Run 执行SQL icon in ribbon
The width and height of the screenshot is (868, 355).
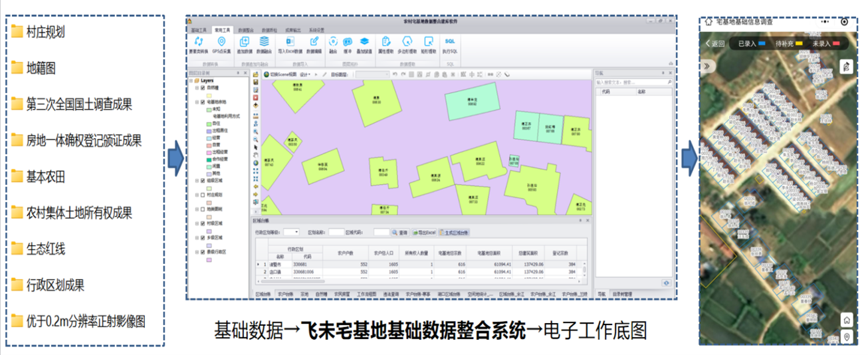pos(450,41)
